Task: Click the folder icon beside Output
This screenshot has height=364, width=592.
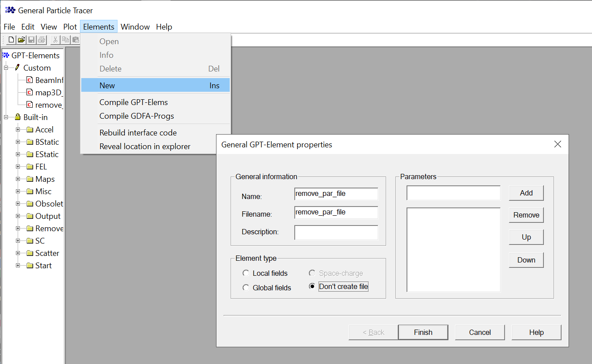Action: click(x=30, y=216)
